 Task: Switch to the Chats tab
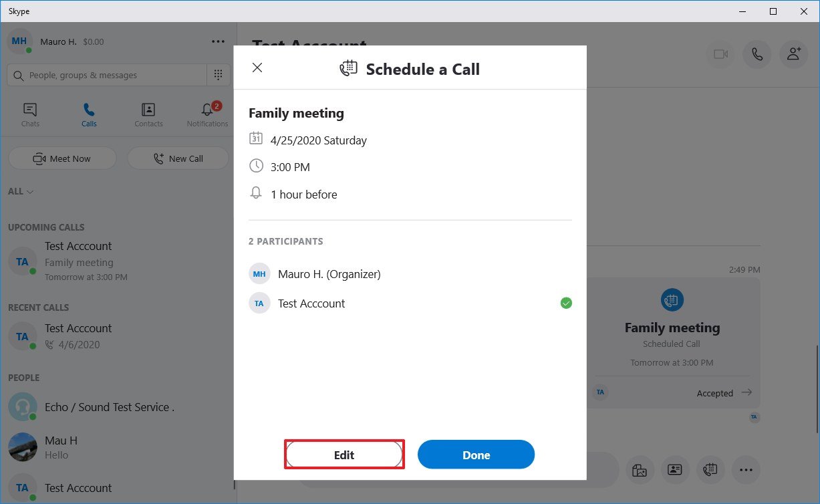30,114
